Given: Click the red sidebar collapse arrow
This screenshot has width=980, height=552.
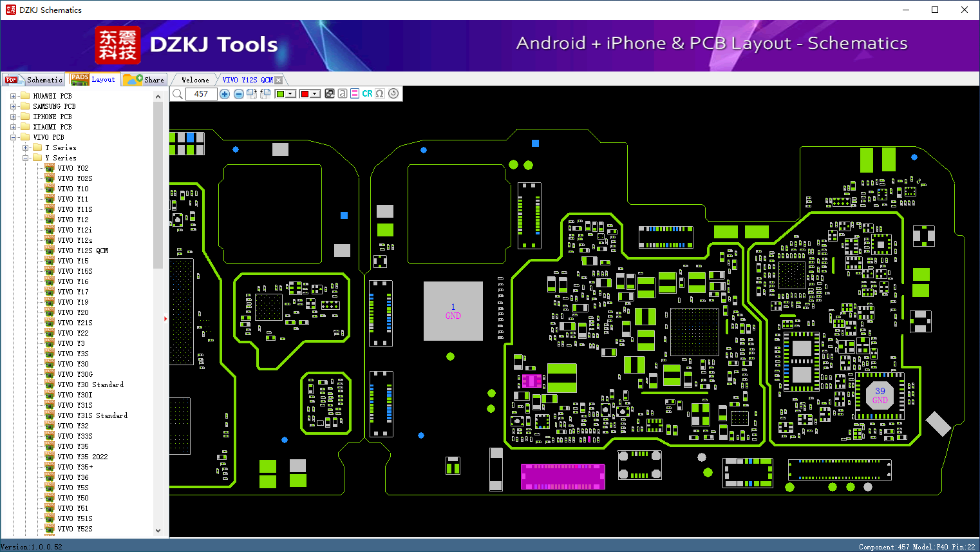Looking at the screenshot, I should pyautogui.click(x=165, y=318).
